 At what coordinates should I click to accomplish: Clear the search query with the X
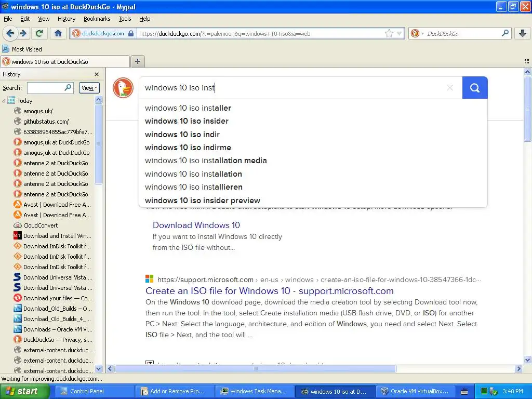click(x=450, y=88)
